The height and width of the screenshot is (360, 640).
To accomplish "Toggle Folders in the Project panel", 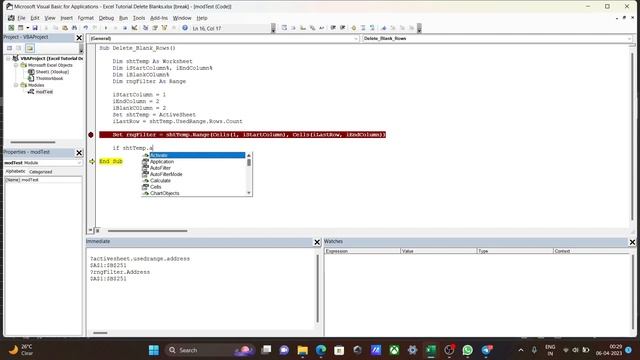I will click(x=30, y=48).
